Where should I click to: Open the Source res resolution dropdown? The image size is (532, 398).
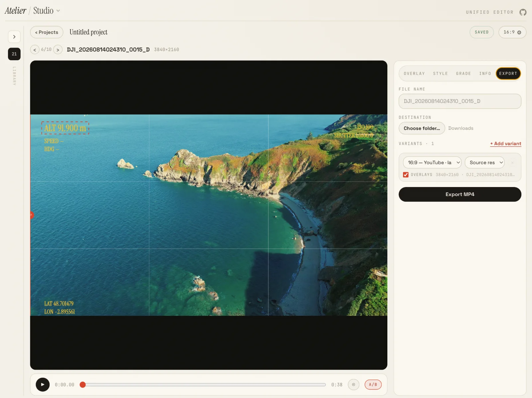coord(485,162)
